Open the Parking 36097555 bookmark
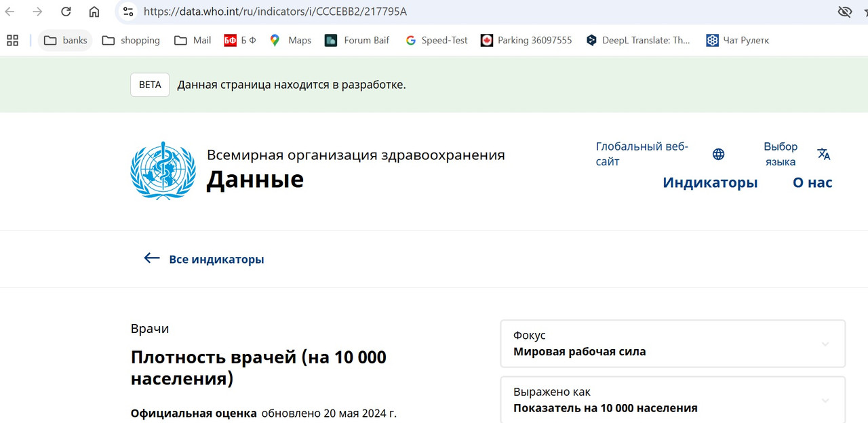This screenshot has width=868, height=423. point(526,41)
